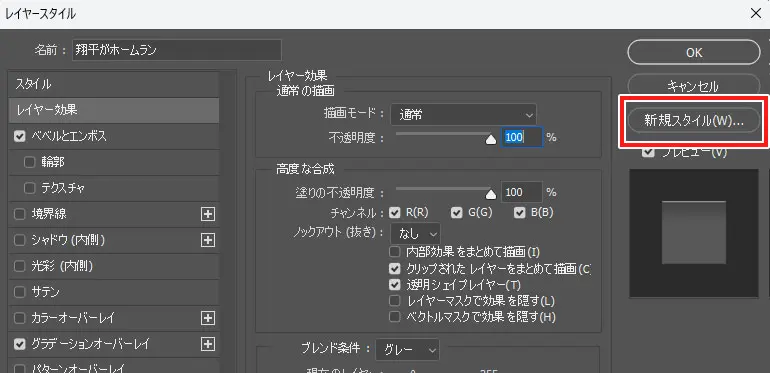The width and height of the screenshot is (770, 373).
Task: Click the 不透明度 slider handle
Action: (491, 141)
